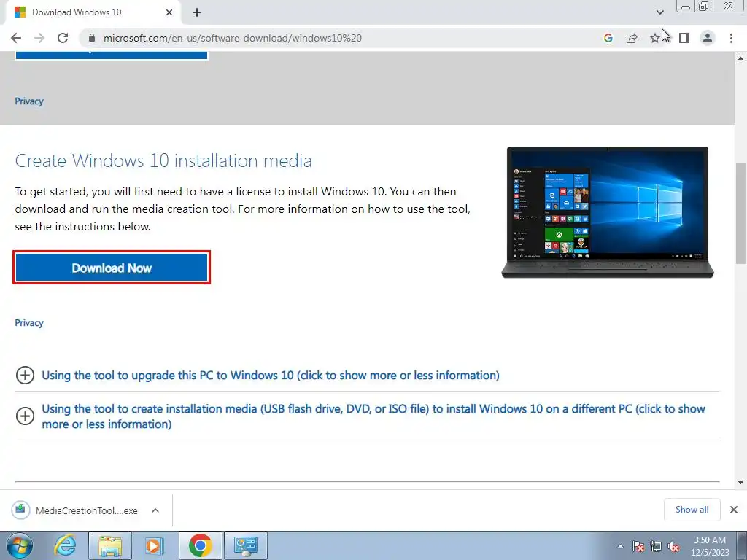Close the Download Windows 10 tab
This screenshot has height=560, width=747.
pos(169,12)
